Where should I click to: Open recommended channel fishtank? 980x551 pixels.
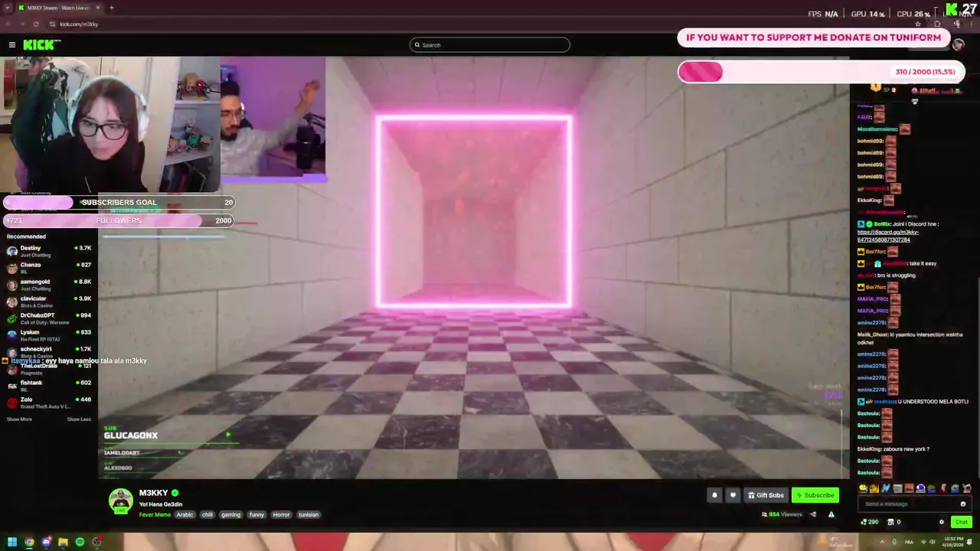pos(48,386)
